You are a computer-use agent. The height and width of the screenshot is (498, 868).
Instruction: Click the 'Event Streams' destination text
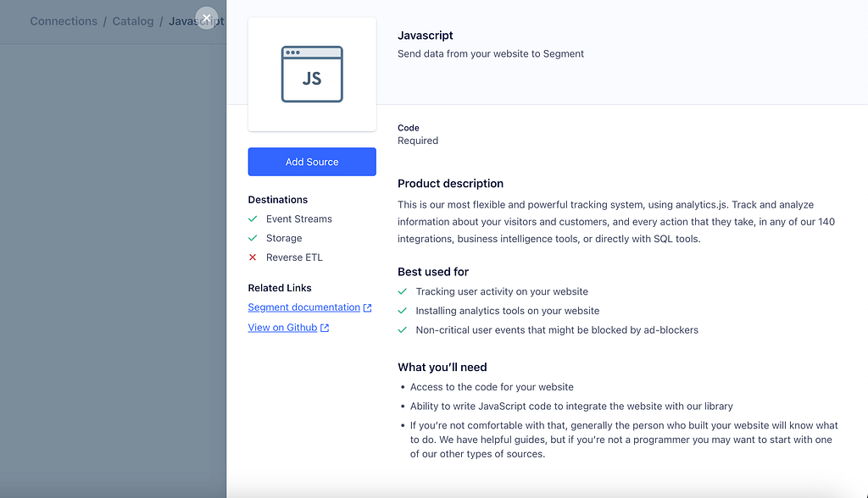point(299,219)
